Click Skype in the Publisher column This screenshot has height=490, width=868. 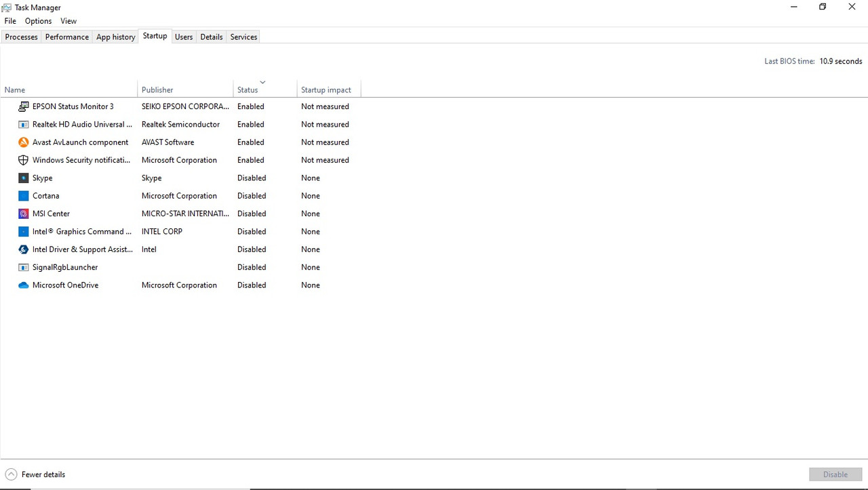pos(151,178)
